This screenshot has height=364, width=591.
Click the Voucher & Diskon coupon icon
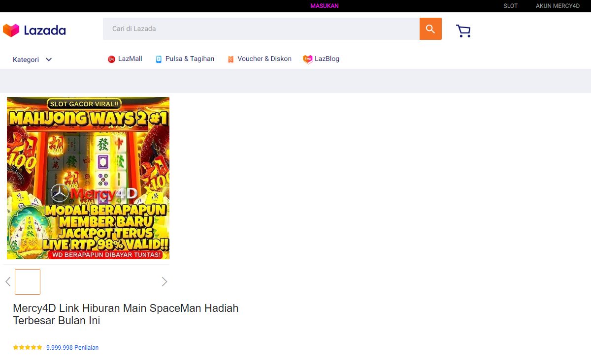230,60
